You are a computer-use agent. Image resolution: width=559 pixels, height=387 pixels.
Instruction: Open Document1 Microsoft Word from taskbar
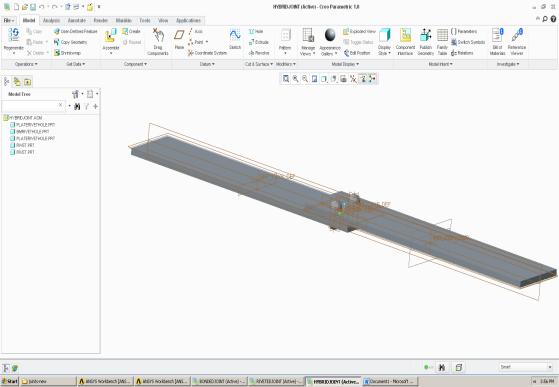(389, 381)
